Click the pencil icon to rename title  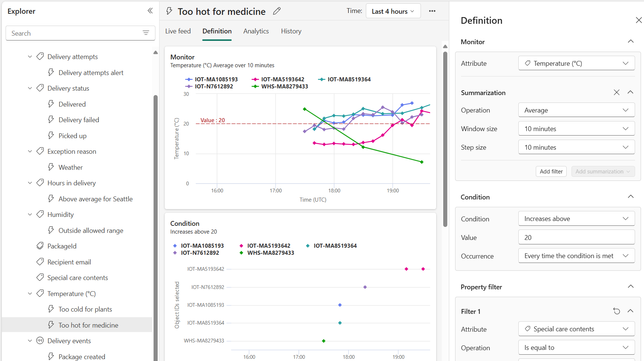coord(277,11)
